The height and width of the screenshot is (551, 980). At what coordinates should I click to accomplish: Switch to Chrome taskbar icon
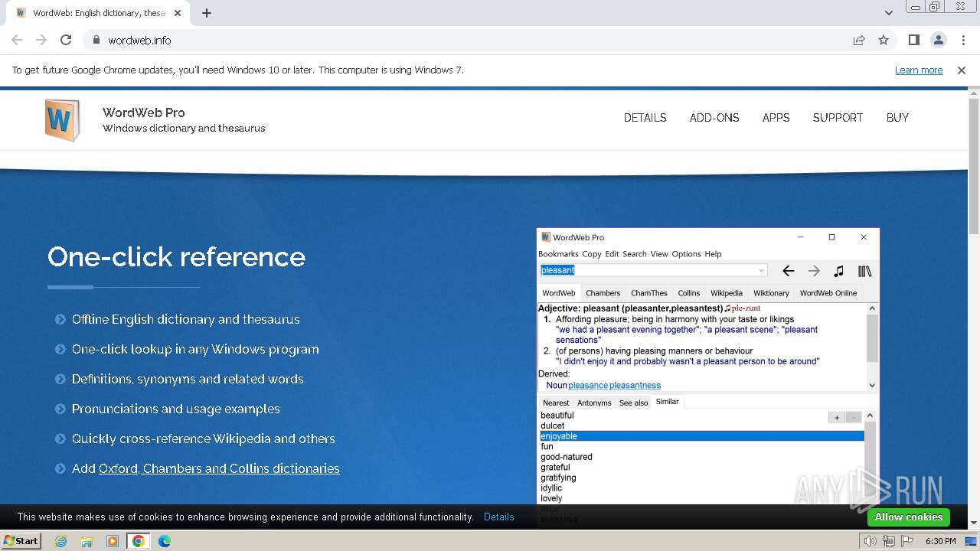coord(139,541)
